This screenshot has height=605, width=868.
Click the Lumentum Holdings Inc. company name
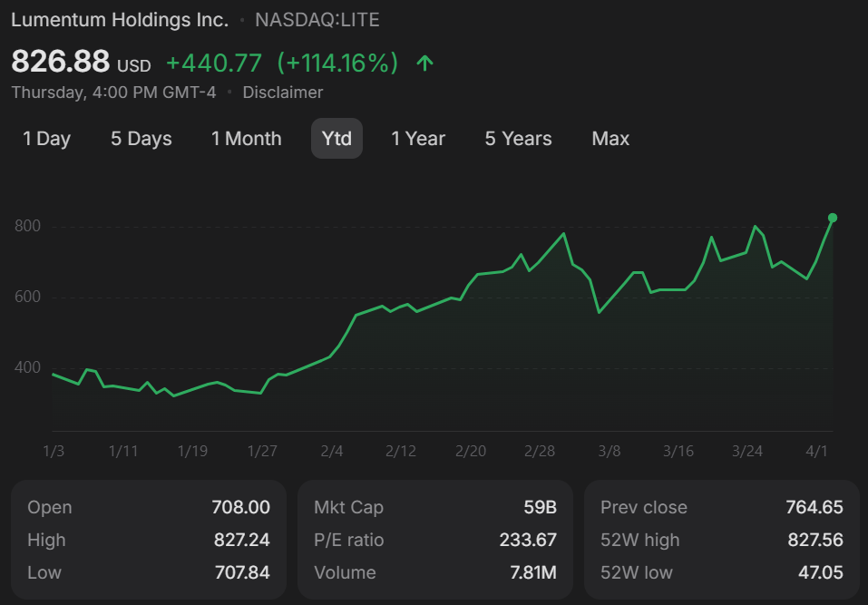(119, 19)
